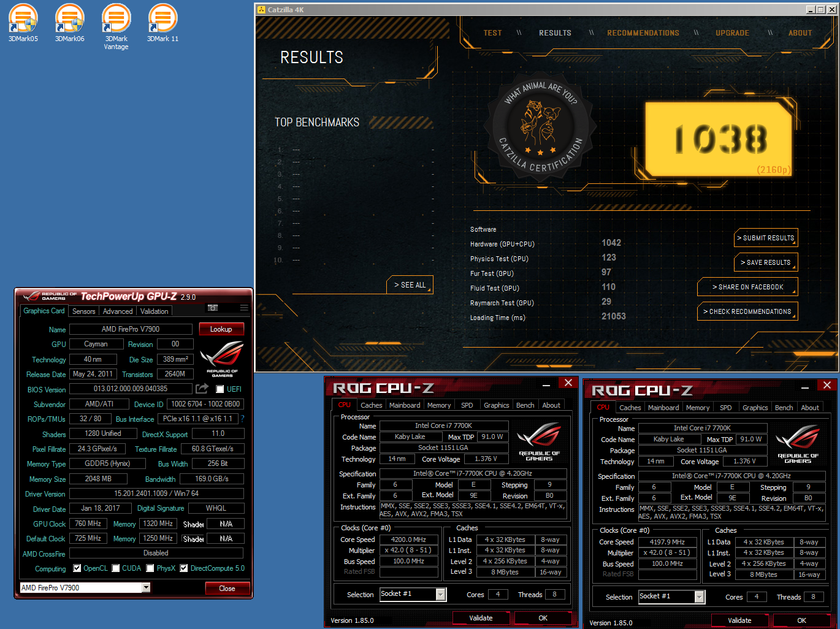The image size is (840, 629).
Task: Click the GPU-Z screenshot camera icon
Action: point(213,308)
